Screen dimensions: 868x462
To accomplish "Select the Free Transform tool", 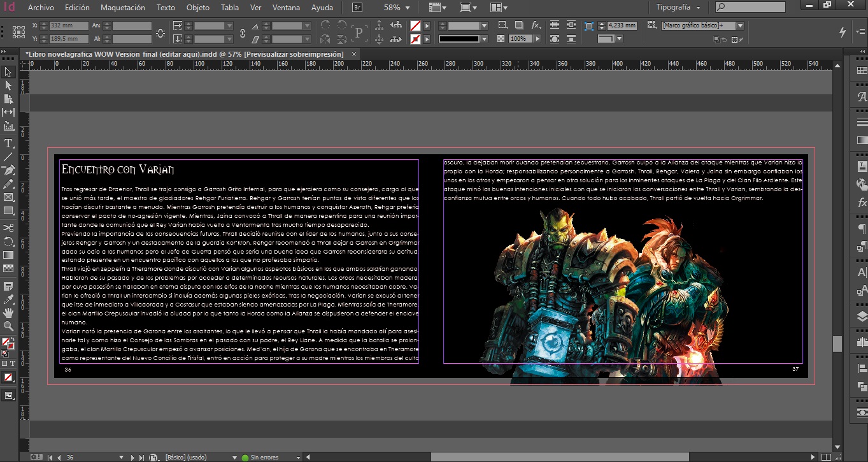I will 8,242.
